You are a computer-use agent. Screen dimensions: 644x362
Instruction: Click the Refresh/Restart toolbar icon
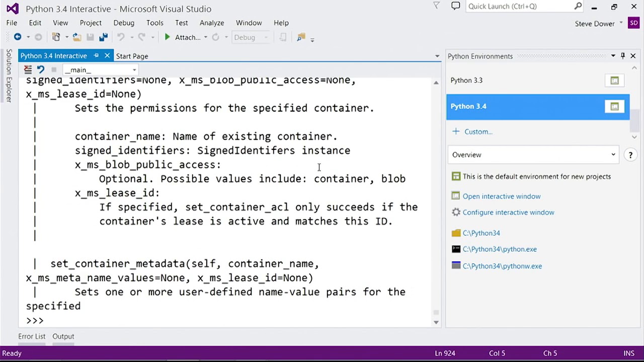pos(215,37)
